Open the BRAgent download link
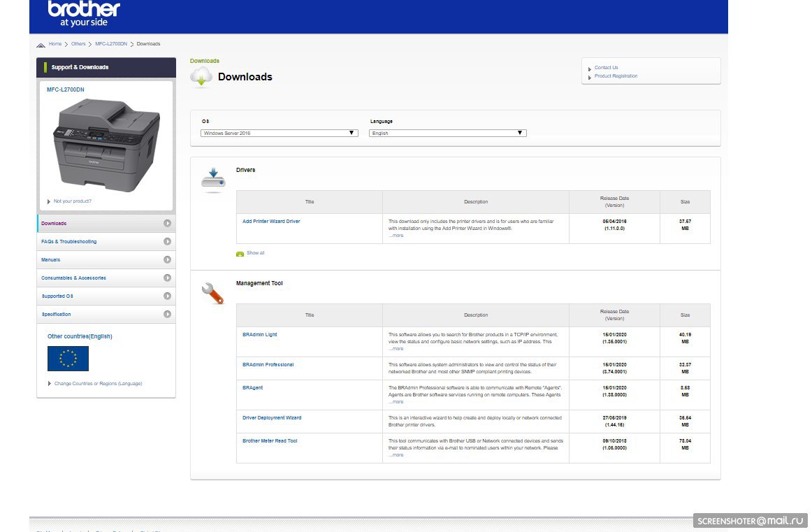Screen dimensions: 812x532 252,388
